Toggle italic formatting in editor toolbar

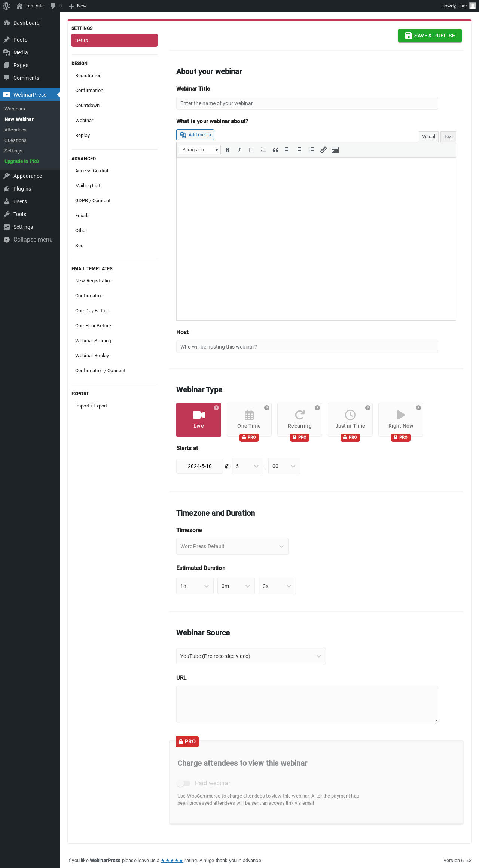point(239,150)
